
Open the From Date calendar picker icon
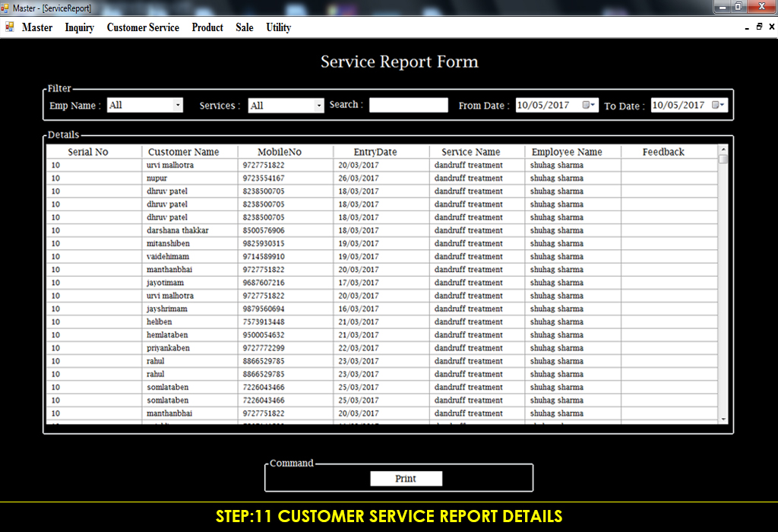(x=589, y=105)
